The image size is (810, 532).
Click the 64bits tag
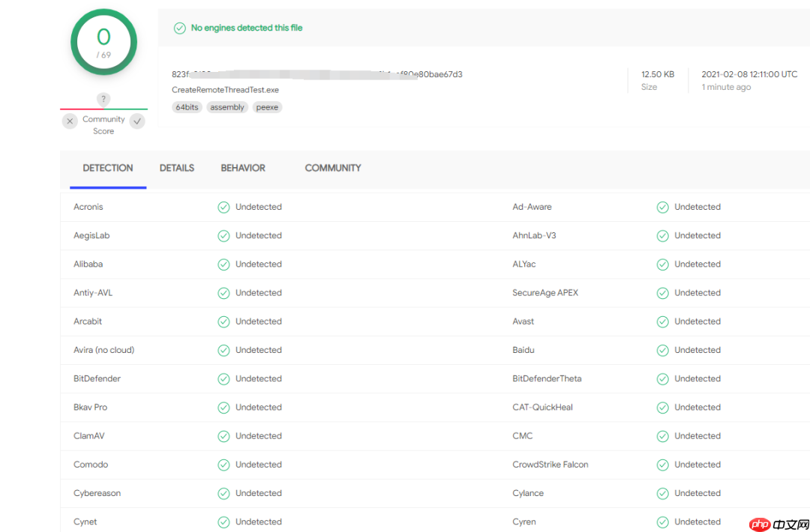(x=187, y=107)
